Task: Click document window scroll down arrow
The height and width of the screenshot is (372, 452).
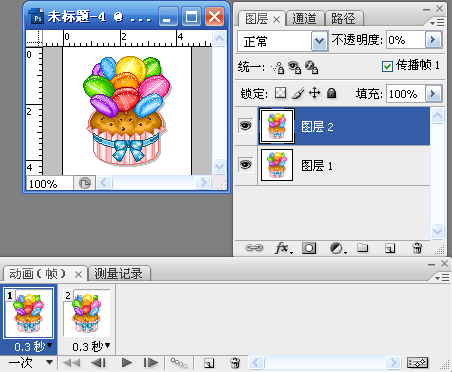Action: pos(219,166)
